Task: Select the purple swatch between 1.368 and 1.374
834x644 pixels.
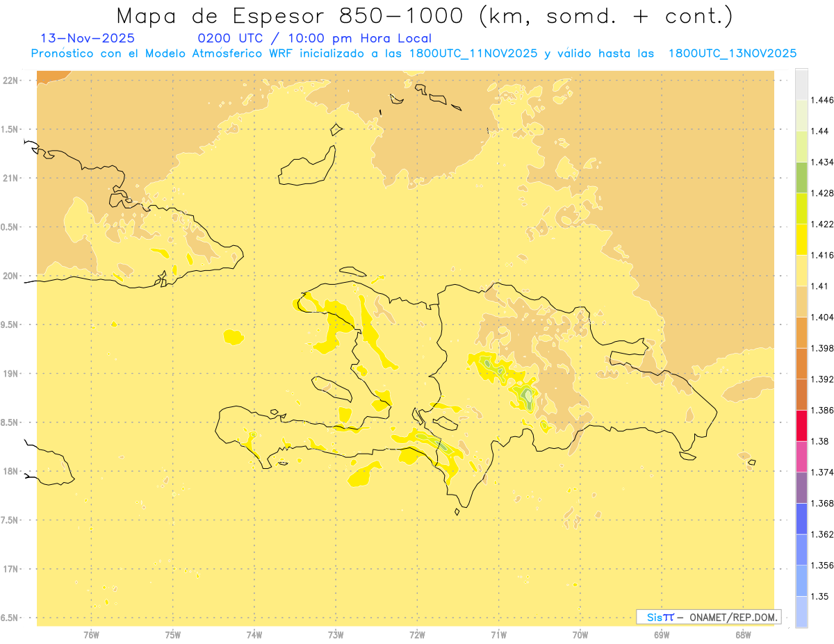Action: (801, 488)
